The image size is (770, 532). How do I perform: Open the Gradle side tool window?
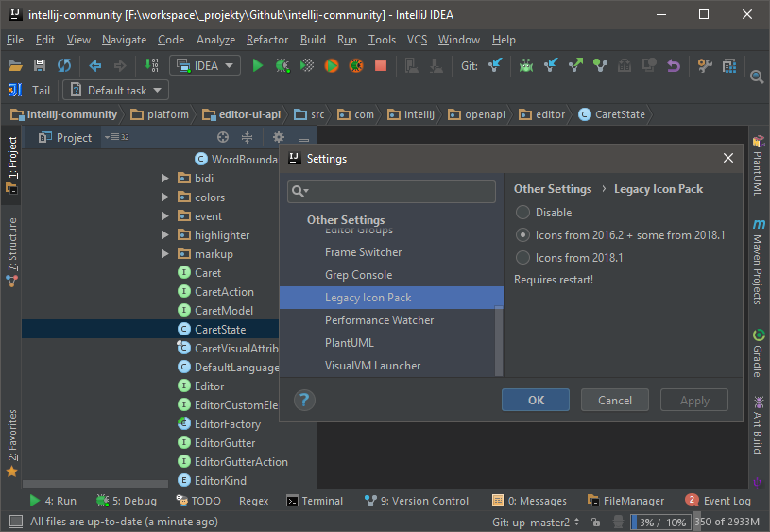pos(759,352)
